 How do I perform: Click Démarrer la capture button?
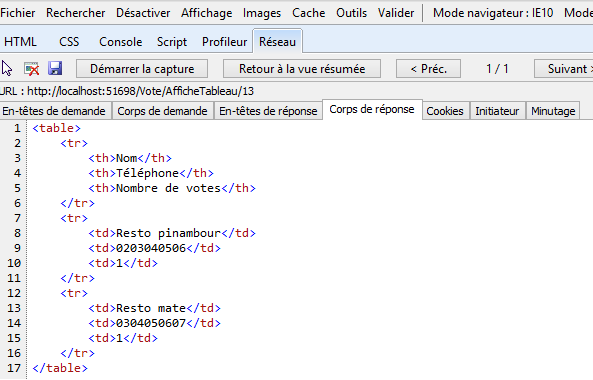coord(142,69)
